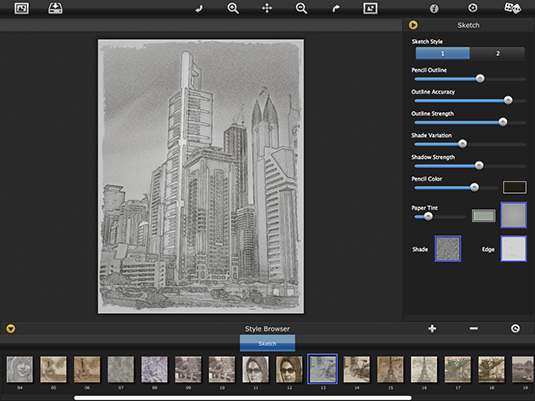
Task: Zoom in on the sketch preview
Action: click(x=233, y=8)
